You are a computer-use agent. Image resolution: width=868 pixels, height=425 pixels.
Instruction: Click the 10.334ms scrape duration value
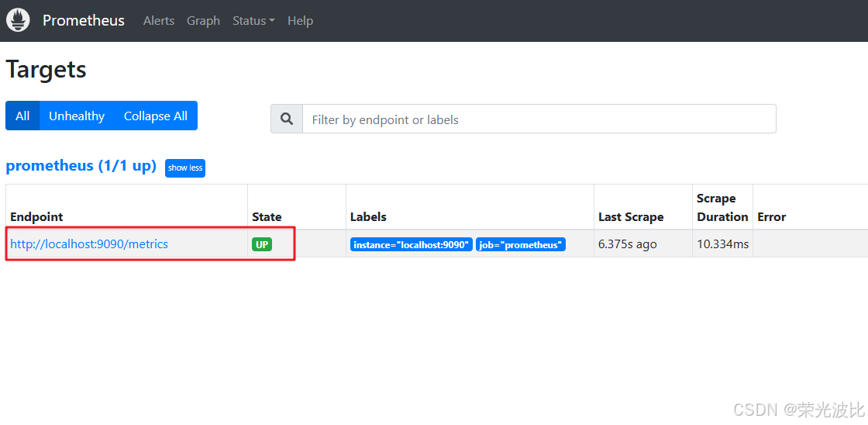tap(722, 244)
